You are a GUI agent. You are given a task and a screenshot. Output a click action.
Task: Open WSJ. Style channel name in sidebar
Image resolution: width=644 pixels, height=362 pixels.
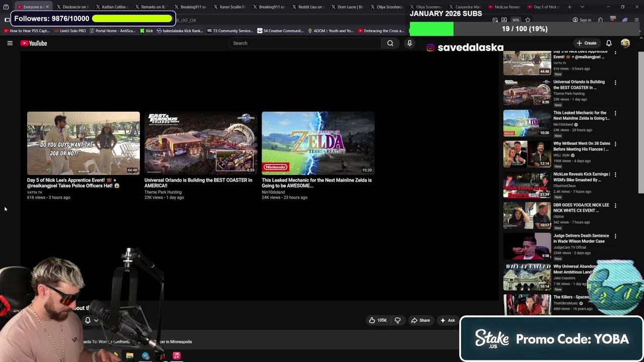(x=561, y=155)
